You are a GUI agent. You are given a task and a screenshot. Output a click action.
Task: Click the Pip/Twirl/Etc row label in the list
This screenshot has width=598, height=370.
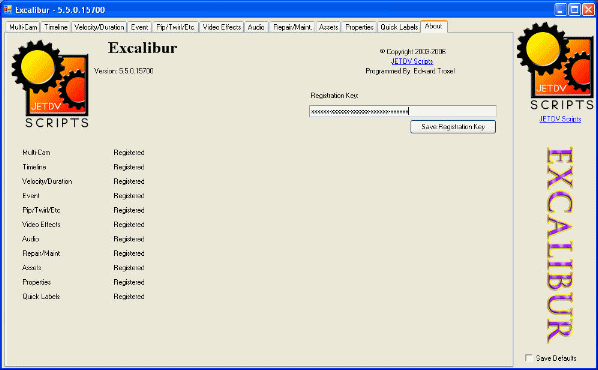[x=41, y=210]
